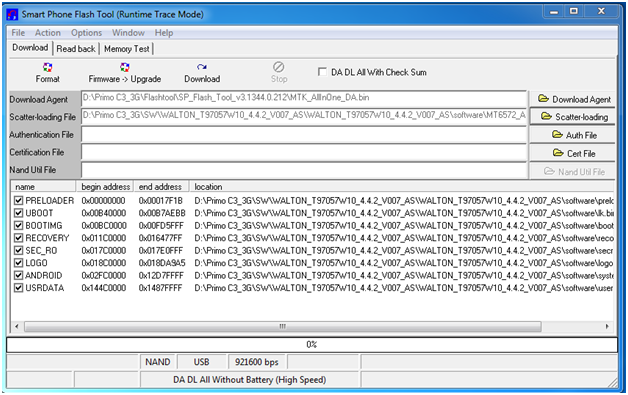
Task: Switch to the Memory Test tab
Action: (x=127, y=49)
